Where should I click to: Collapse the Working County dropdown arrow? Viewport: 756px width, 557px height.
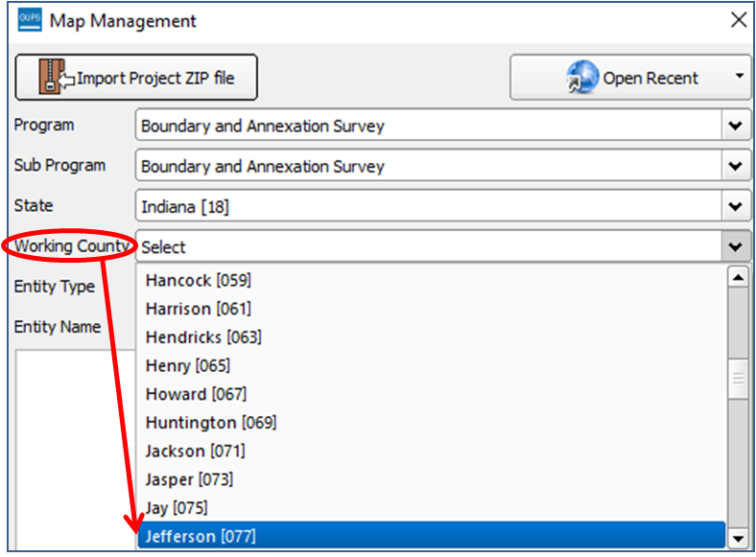[x=736, y=247]
